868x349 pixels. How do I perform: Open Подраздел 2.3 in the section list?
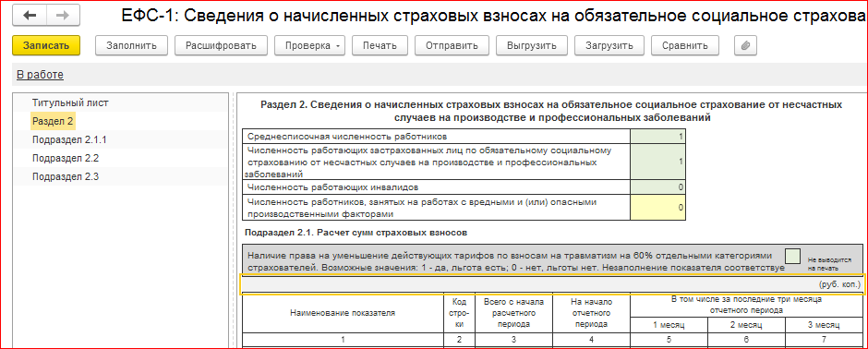pyautogui.click(x=66, y=177)
